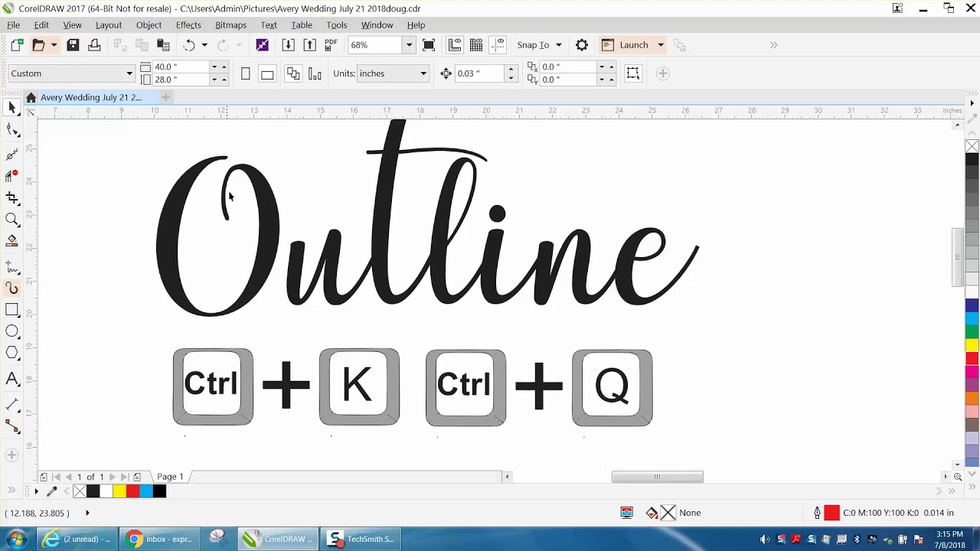The width and height of the screenshot is (980, 551).
Task: Click the Welcome screen home icon tab
Action: click(31, 97)
